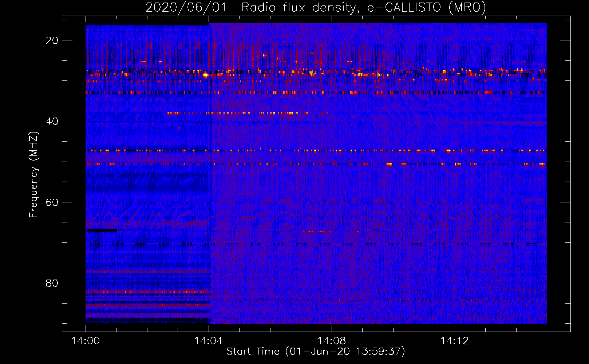This screenshot has width=589, height=364.
Task: Click the 60 MHz frequency tick label
Action: 52,202
